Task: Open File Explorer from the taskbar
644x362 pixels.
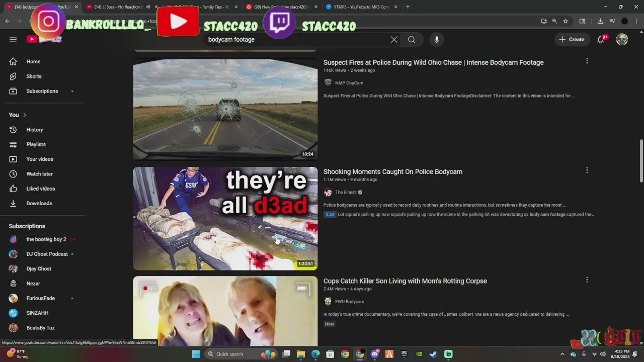Action: click(301, 354)
